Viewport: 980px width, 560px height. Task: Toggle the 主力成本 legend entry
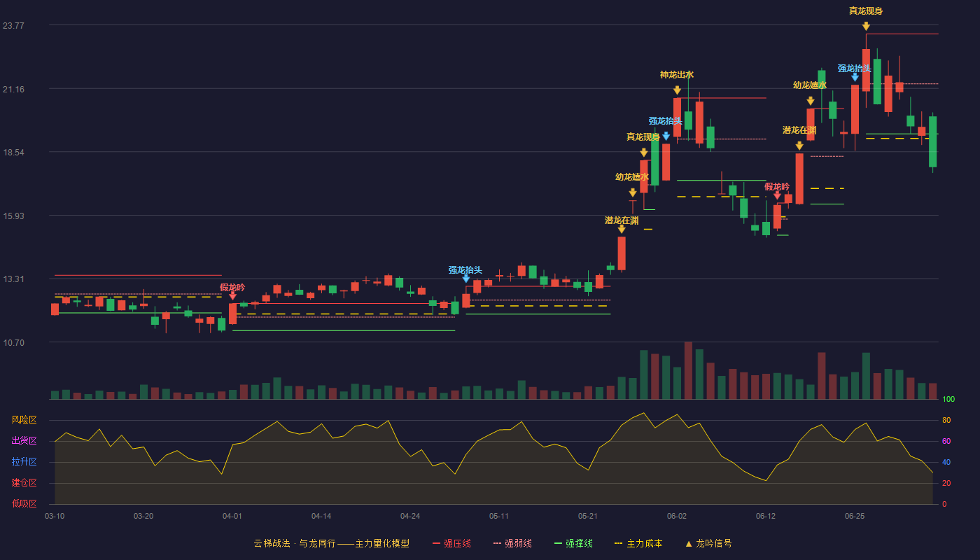point(638,543)
